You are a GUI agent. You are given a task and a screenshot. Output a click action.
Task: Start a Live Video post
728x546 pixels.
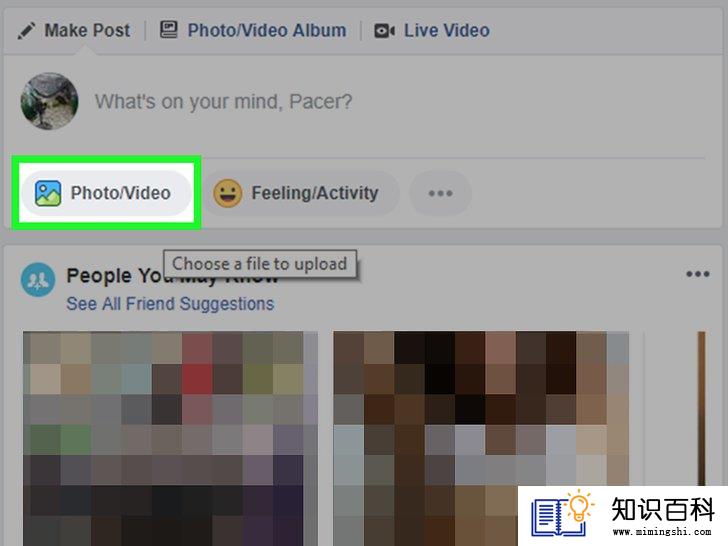pyautogui.click(x=432, y=31)
